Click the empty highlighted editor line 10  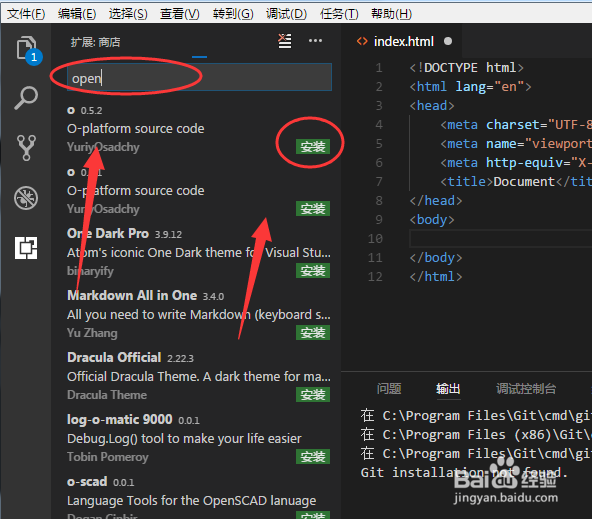[x=501, y=239]
